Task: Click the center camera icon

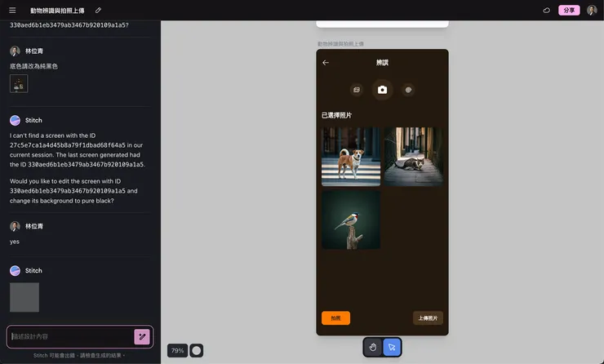Action: (382, 90)
